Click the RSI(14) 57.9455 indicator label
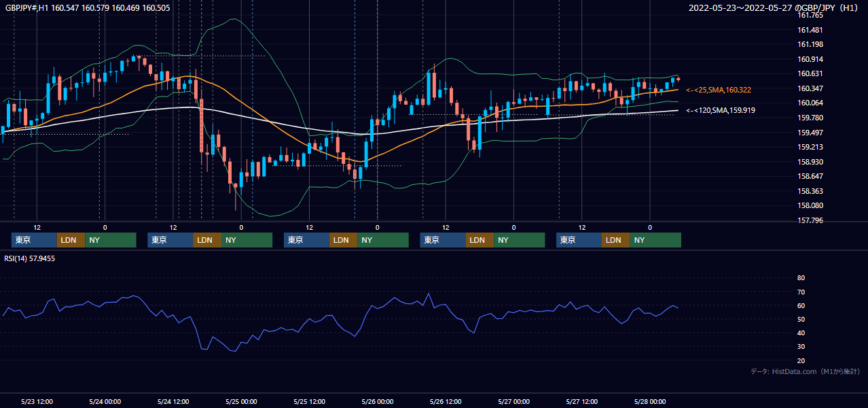This screenshot has height=408, width=868. [x=30, y=258]
